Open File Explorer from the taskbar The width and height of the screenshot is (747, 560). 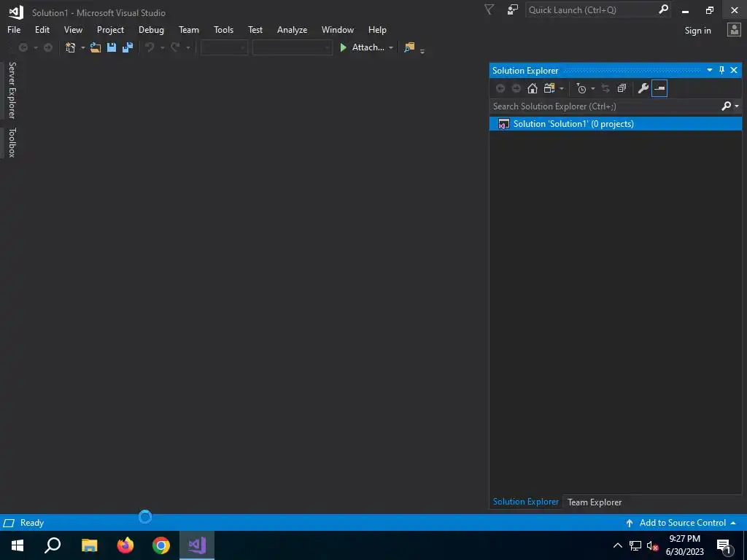pos(89,545)
